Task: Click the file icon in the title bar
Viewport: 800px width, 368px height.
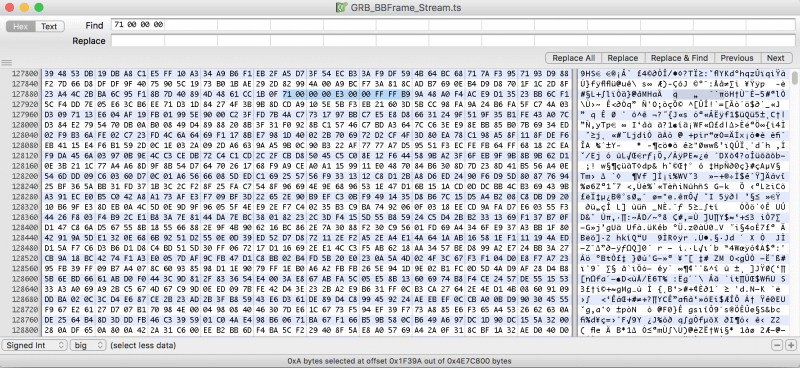Action: [341, 8]
